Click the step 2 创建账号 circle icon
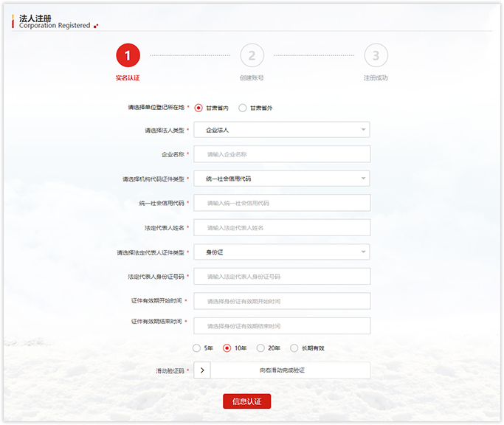The image size is (504, 425). pos(252,55)
